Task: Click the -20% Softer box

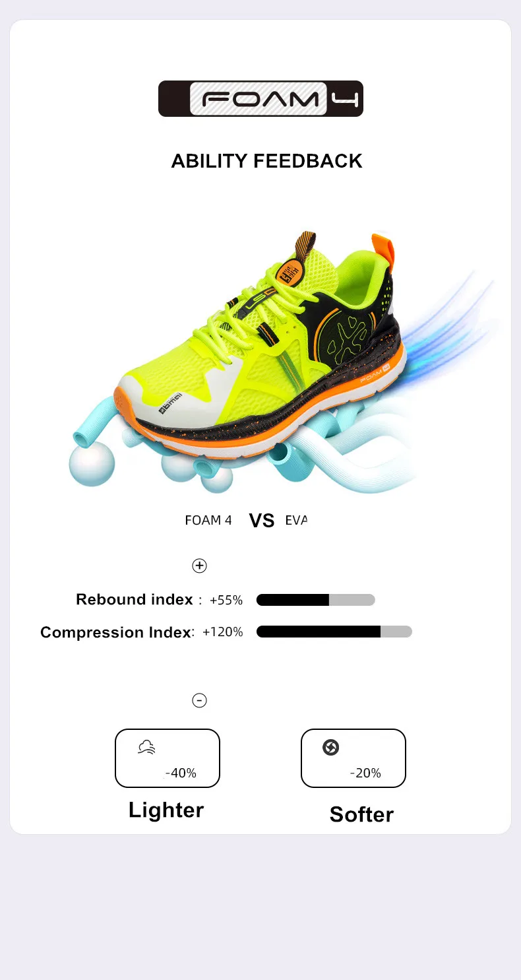Action: tap(353, 758)
